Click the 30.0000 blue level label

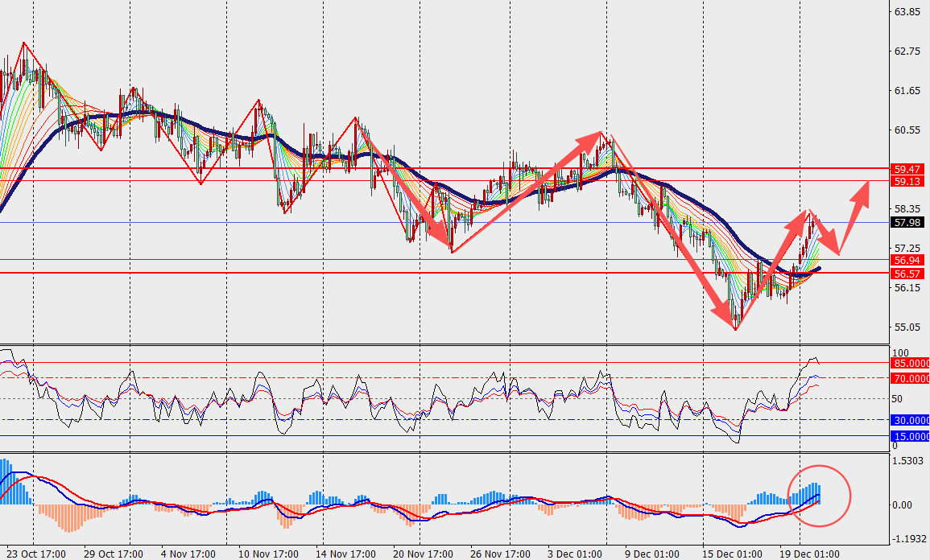911,420
